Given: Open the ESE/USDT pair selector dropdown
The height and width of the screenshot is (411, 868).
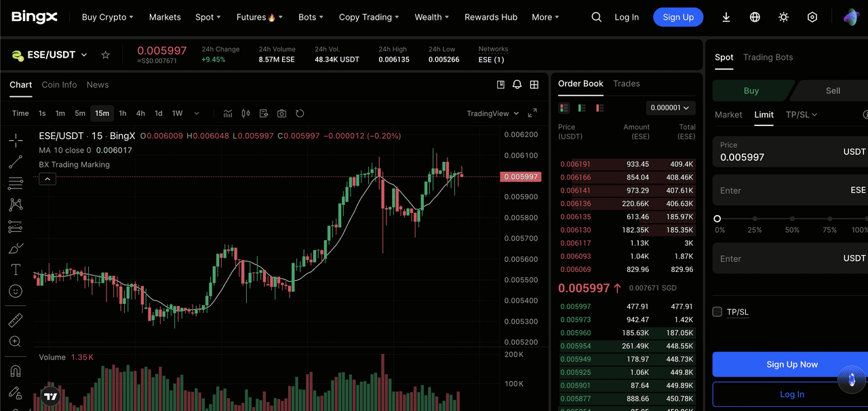Looking at the screenshot, I should pyautogui.click(x=84, y=55).
